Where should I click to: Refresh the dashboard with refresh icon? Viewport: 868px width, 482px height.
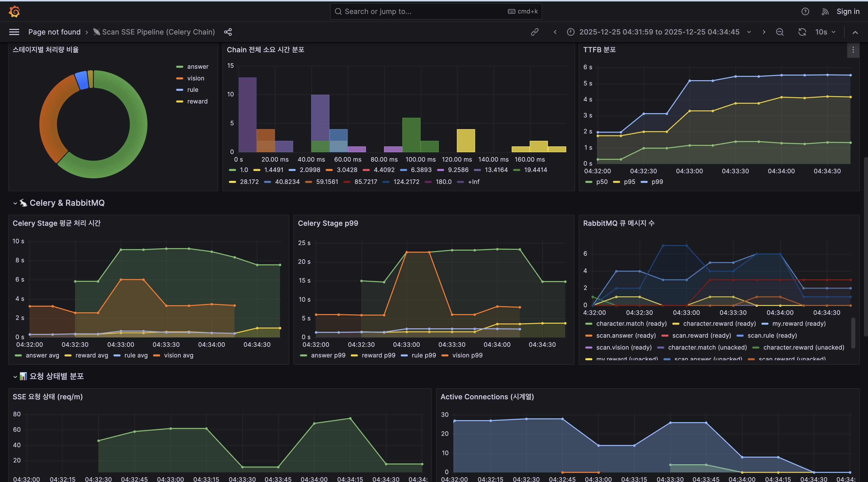click(x=802, y=32)
